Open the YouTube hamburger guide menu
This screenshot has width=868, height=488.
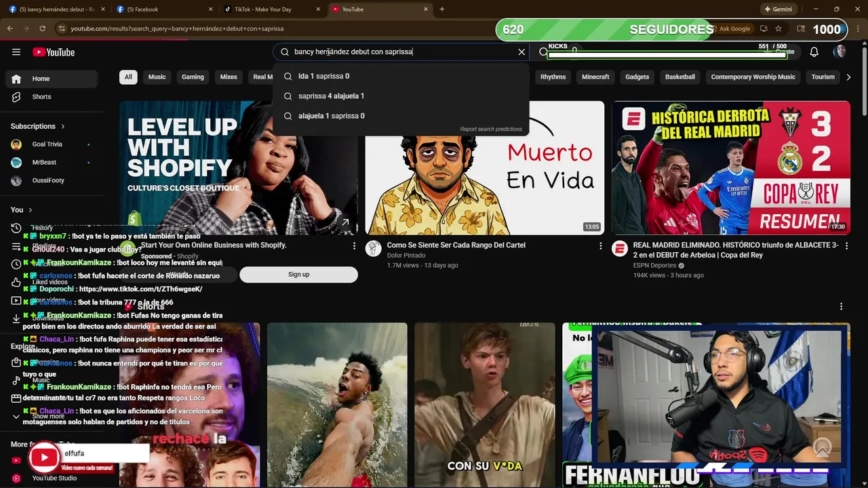click(x=16, y=52)
